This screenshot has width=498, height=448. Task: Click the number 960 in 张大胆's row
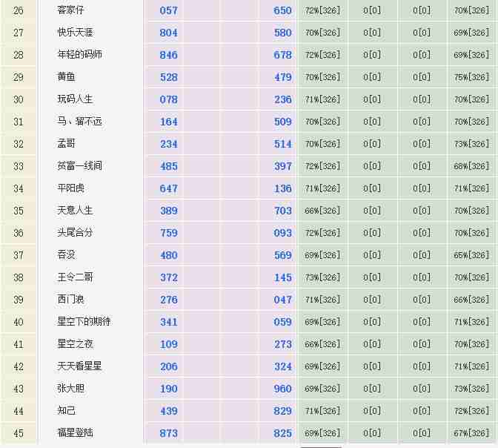coord(282,389)
